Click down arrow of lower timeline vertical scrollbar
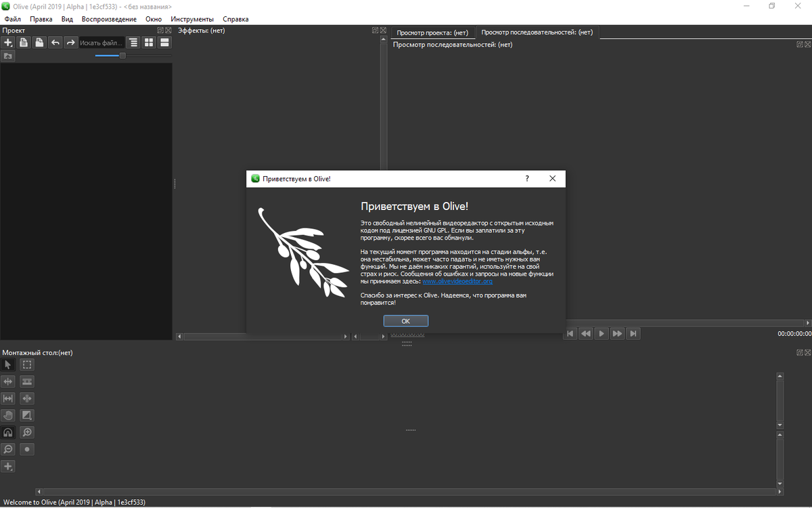 [780, 484]
